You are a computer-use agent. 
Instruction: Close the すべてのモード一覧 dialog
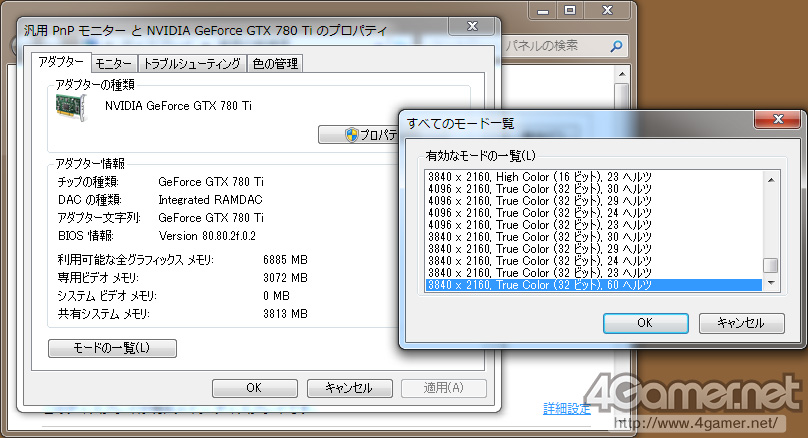[779, 119]
